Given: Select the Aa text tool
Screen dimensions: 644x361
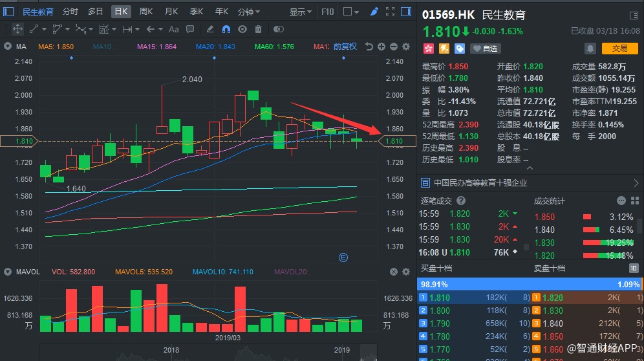Looking at the screenshot, I should (x=174, y=29).
